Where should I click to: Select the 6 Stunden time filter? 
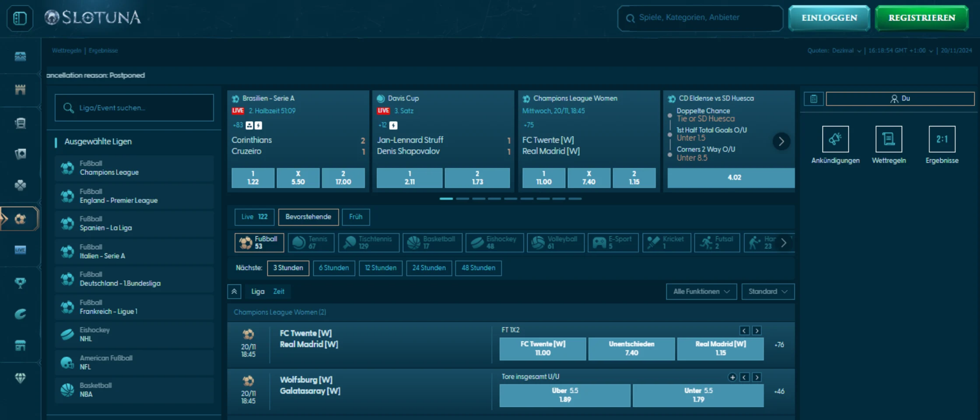click(333, 268)
